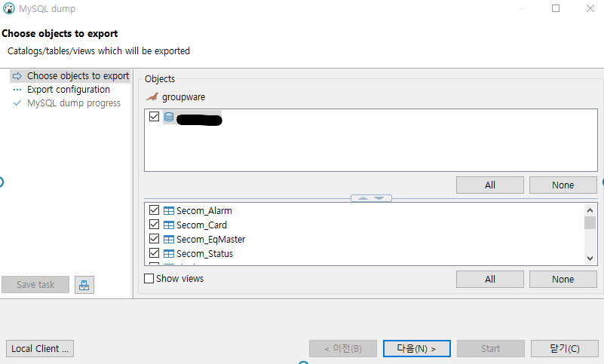The height and width of the screenshot is (364, 604).
Task: Click the groupware connection icon
Action: [152, 96]
